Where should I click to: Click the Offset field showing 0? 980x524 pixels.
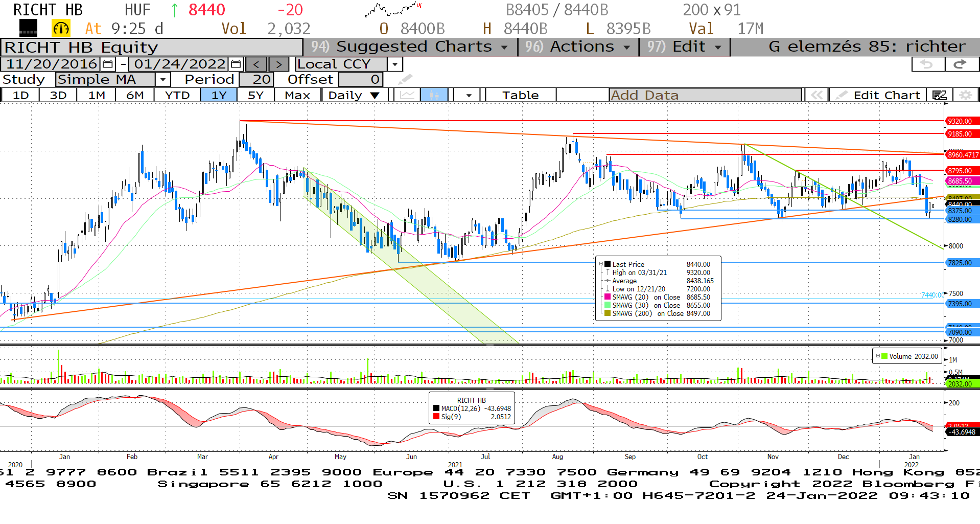(361, 79)
